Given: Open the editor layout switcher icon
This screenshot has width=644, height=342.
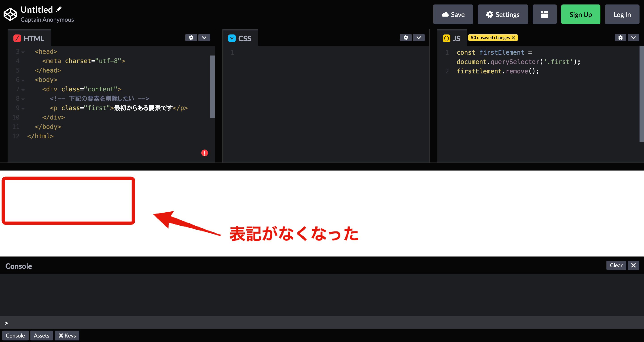Looking at the screenshot, I should click(x=544, y=14).
